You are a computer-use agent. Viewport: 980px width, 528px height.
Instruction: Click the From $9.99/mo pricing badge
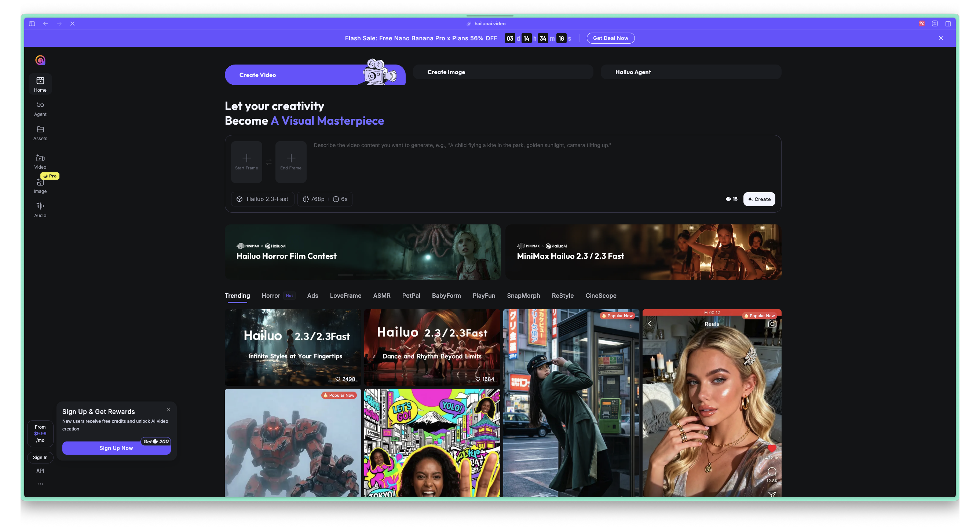pos(40,434)
